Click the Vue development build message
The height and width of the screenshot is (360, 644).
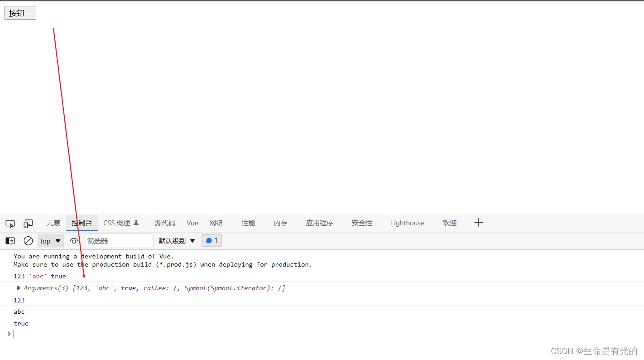163,260
